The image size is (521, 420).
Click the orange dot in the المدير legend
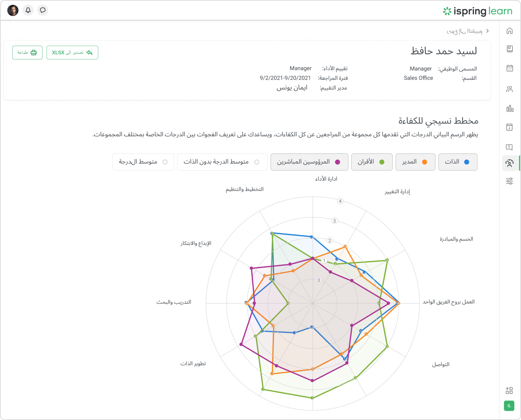click(424, 162)
